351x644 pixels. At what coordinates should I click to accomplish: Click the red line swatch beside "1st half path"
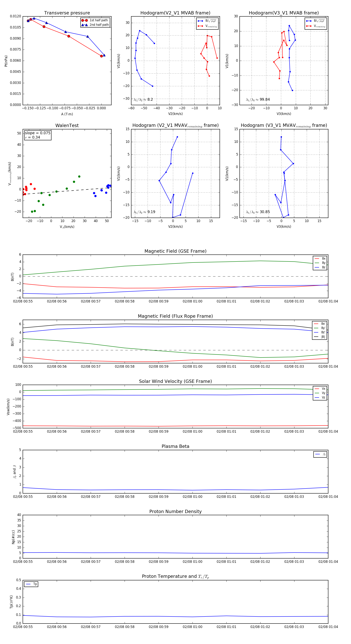pyautogui.click(x=84, y=20)
